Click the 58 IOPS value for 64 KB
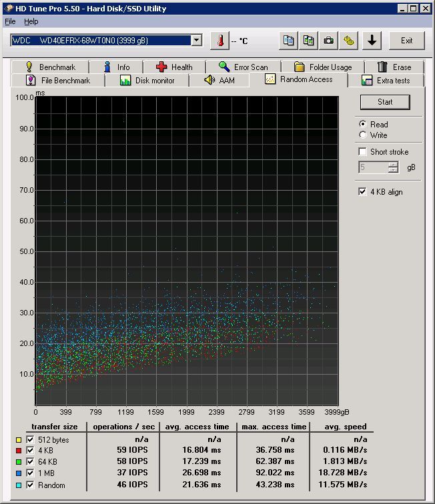This screenshot has width=435, height=504. [x=132, y=461]
